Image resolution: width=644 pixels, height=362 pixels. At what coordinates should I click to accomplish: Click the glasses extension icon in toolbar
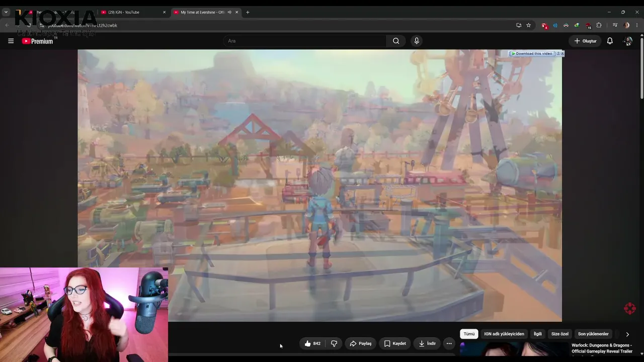(566, 25)
